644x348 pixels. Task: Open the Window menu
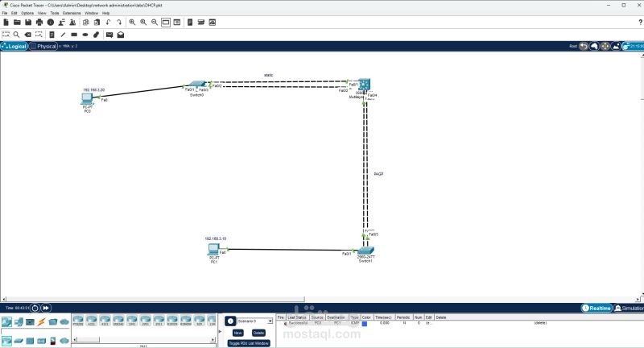pyautogui.click(x=92, y=13)
